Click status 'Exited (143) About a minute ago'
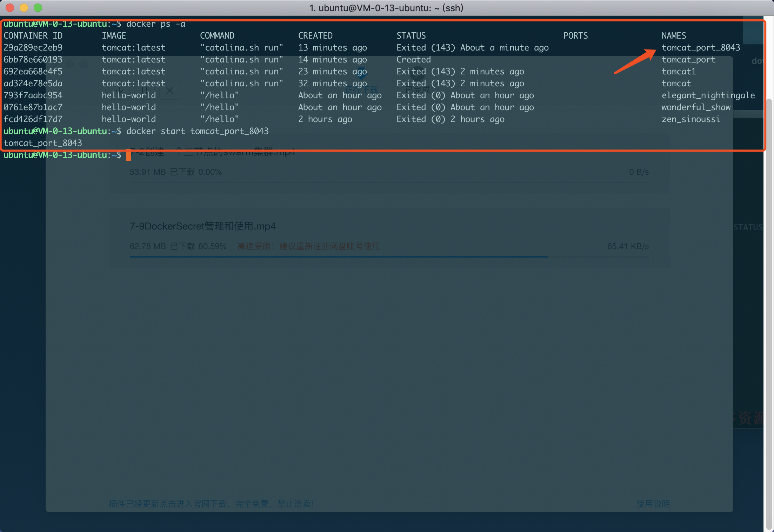 coord(473,48)
